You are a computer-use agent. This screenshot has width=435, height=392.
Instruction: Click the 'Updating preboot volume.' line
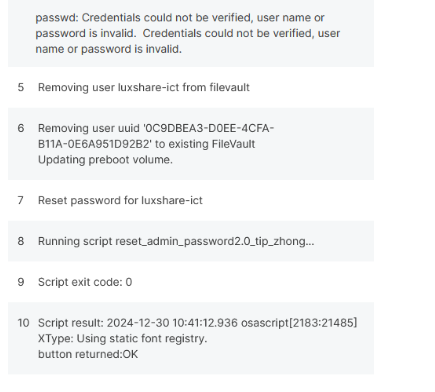click(x=105, y=160)
